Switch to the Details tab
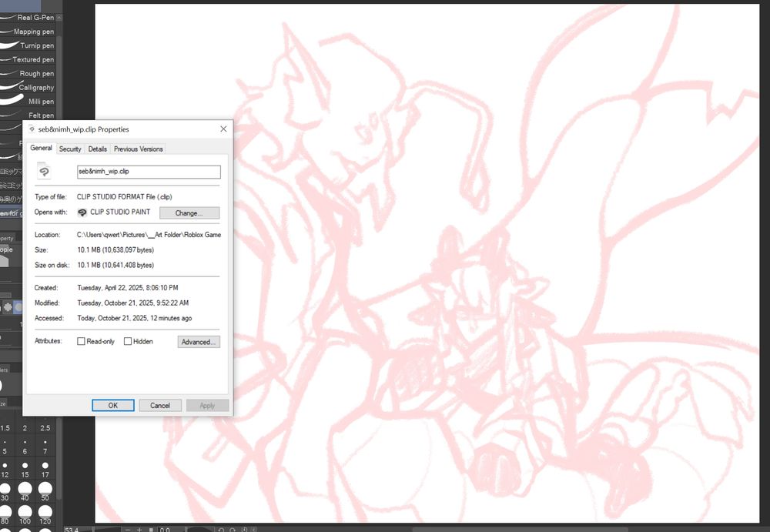 coord(97,149)
